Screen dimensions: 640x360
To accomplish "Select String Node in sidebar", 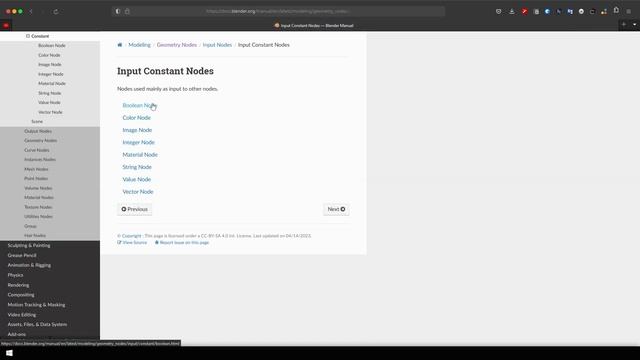I will click(49, 93).
